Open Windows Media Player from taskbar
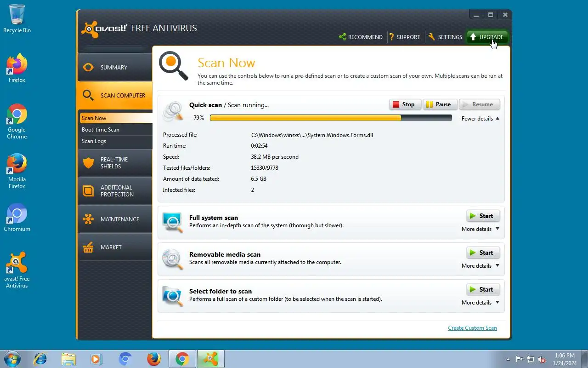588x368 pixels. pos(96,359)
